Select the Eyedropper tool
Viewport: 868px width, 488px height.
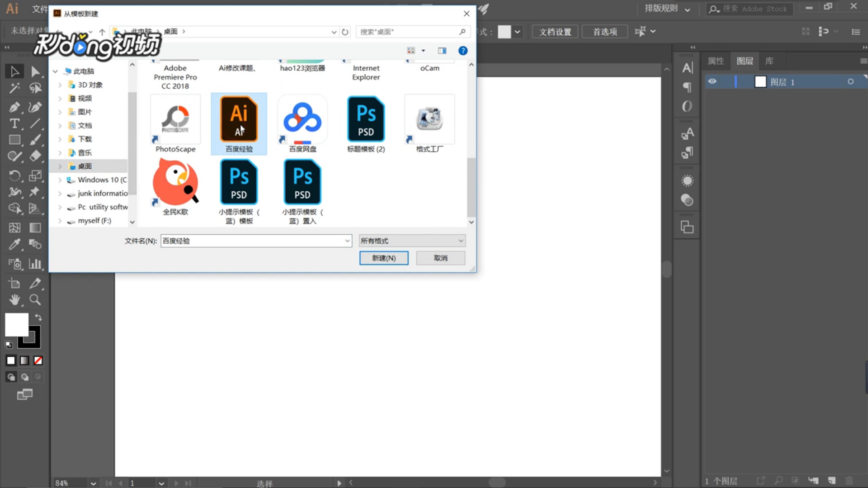coord(14,244)
